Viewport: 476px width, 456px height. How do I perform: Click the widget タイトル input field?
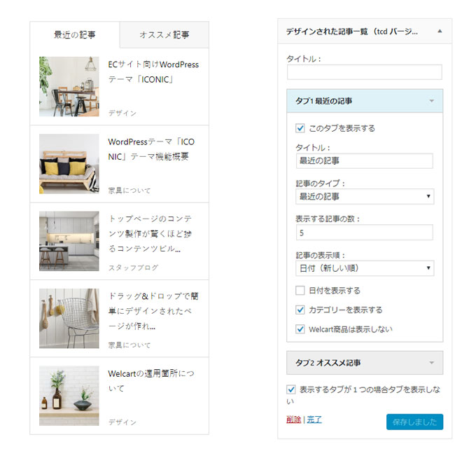pyautogui.click(x=364, y=72)
